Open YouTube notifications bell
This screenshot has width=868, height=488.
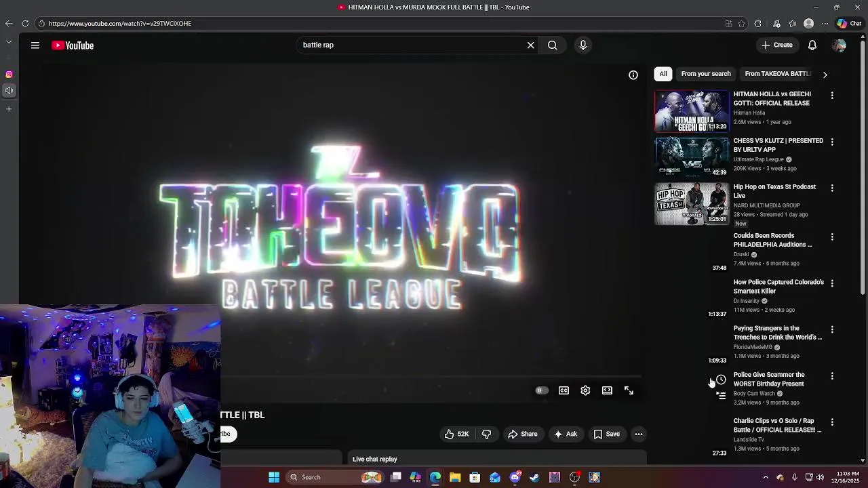pyautogui.click(x=812, y=45)
